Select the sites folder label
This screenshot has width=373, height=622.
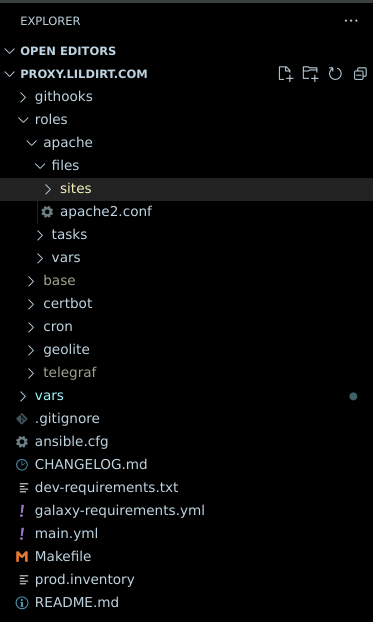[76, 188]
